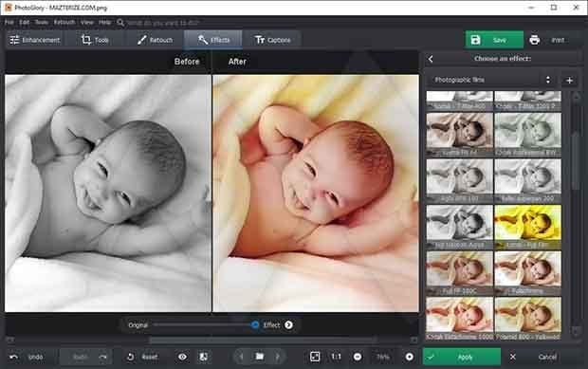The image size is (588, 369).
Task: Switch to the Tools tab with crop icon
Action: point(95,40)
